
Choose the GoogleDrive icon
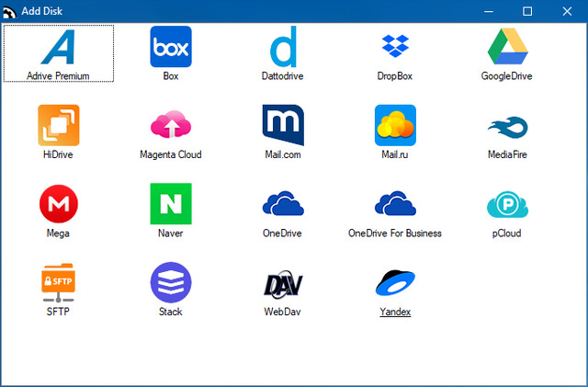(506, 47)
